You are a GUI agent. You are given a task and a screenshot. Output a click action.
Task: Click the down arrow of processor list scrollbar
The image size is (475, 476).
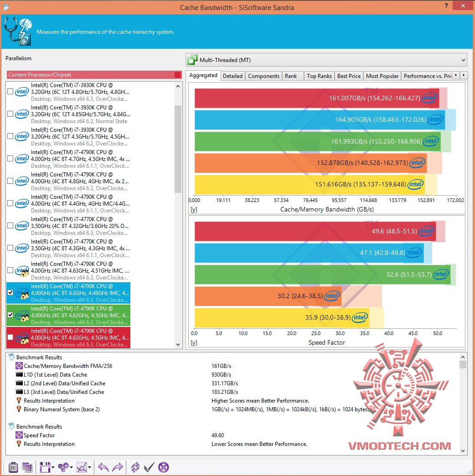(178, 345)
